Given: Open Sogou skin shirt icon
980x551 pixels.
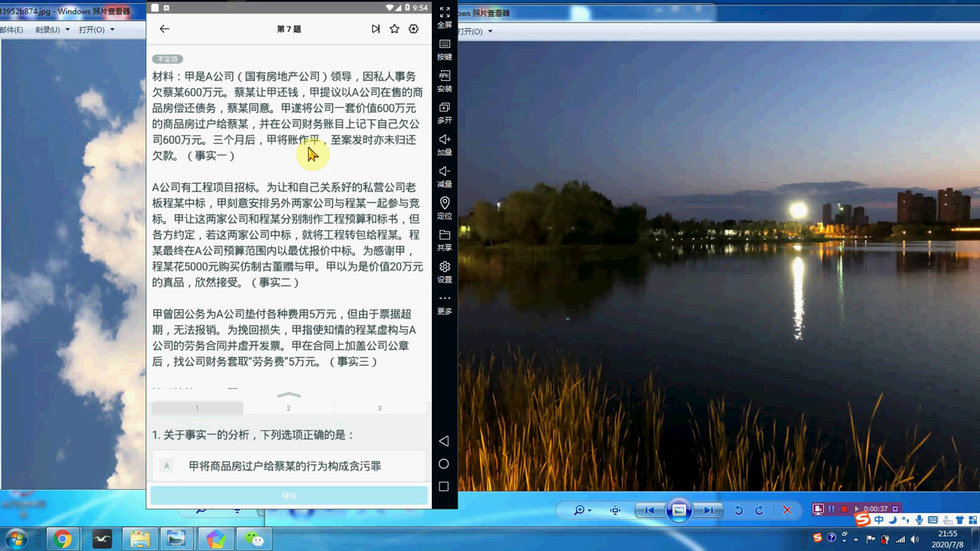Looking at the screenshot, I should point(959,520).
